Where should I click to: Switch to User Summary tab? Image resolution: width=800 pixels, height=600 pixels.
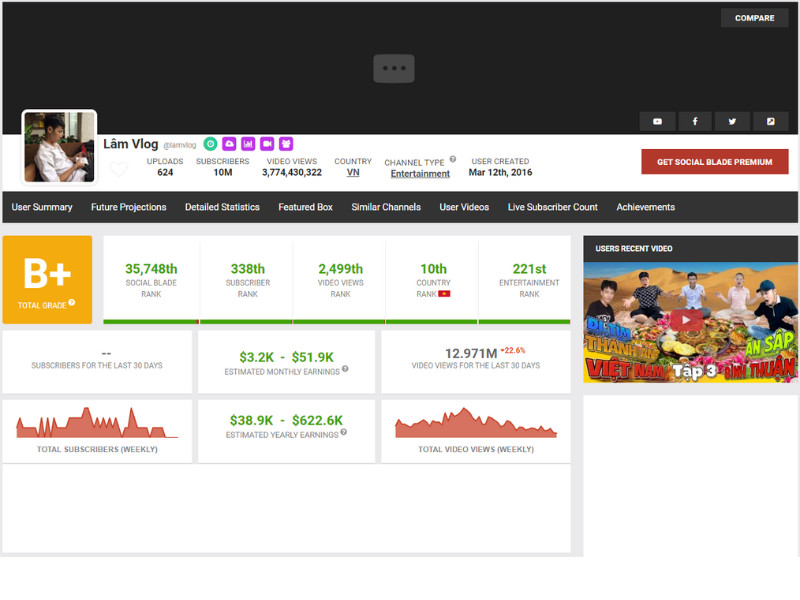point(42,207)
